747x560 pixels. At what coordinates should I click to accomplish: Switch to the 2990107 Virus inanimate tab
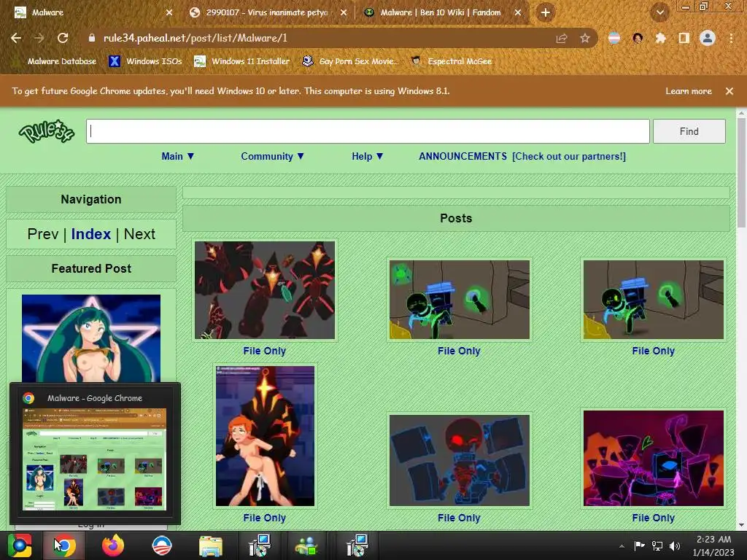point(267,12)
